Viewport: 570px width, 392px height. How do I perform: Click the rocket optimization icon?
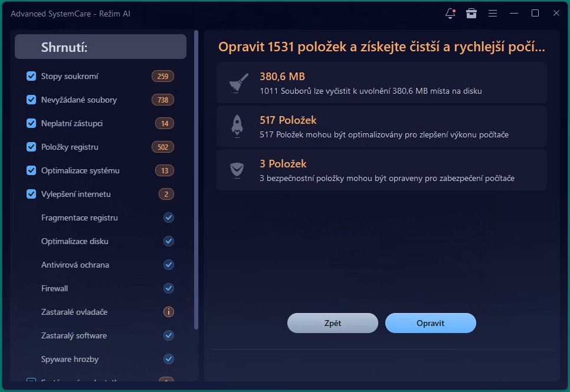coord(235,126)
